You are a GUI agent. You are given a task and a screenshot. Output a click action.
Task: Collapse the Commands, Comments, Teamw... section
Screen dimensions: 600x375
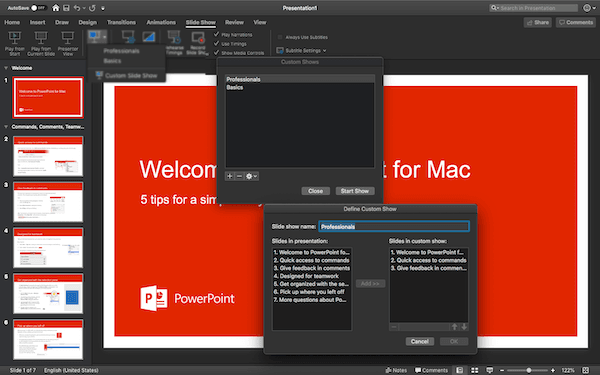click(6, 126)
